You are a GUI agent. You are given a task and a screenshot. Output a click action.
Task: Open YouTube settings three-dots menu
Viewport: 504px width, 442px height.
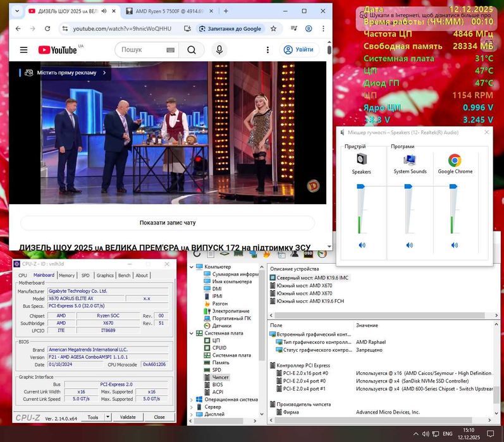(x=267, y=50)
